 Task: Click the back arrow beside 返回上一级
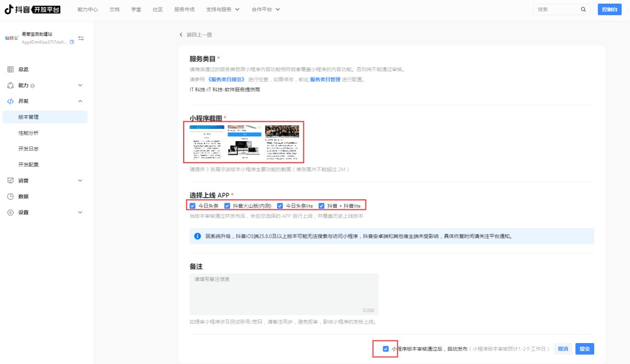pos(181,35)
